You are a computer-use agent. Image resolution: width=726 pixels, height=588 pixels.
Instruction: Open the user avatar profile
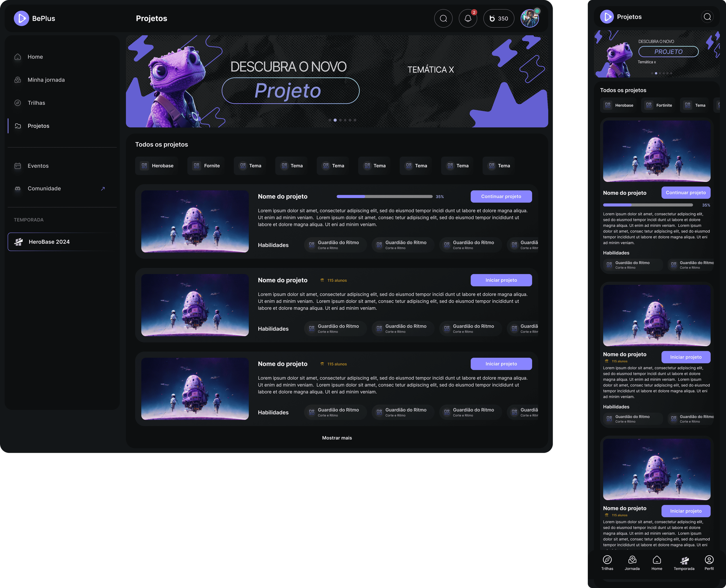pyautogui.click(x=529, y=18)
